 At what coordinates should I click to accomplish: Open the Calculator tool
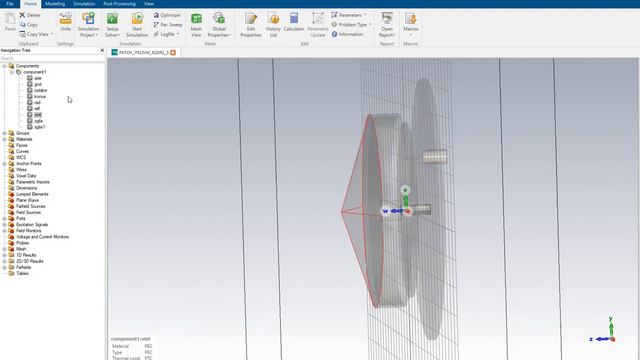click(x=294, y=22)
